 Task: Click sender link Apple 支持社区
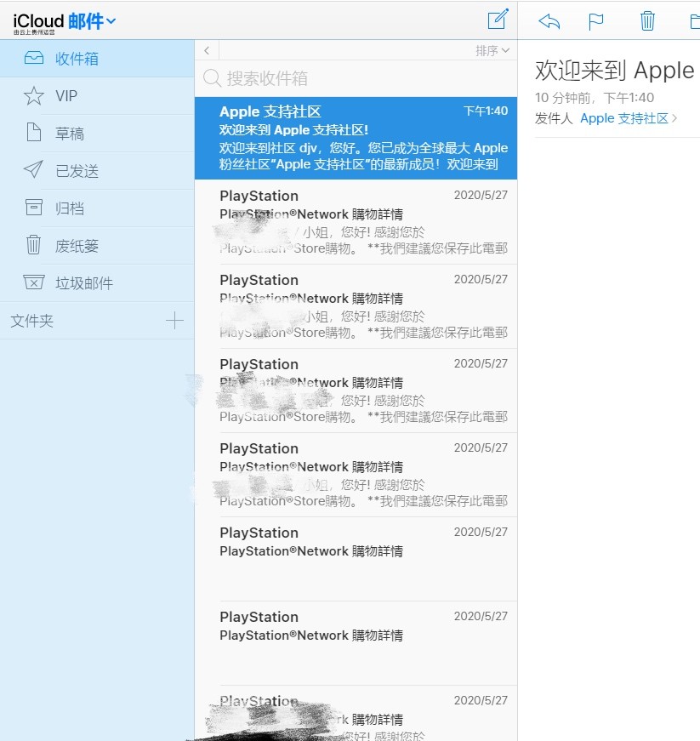pyautogui.click(x=624, y=118)
